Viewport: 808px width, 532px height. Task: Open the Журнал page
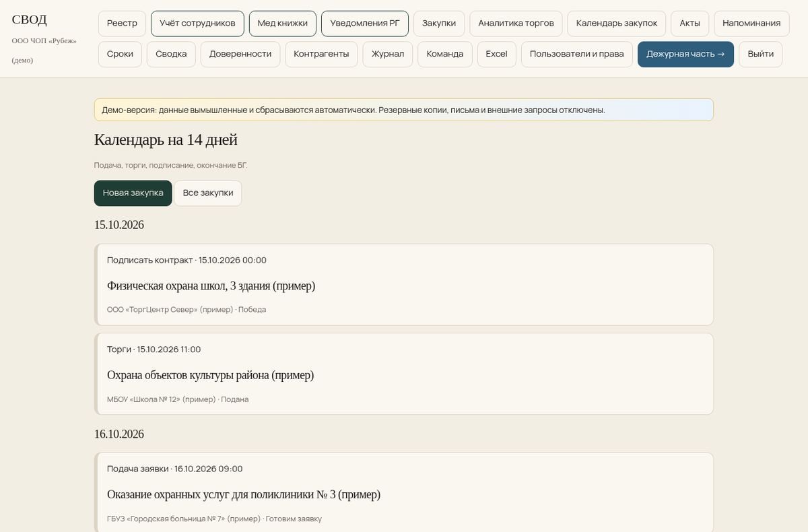(388, 55)
